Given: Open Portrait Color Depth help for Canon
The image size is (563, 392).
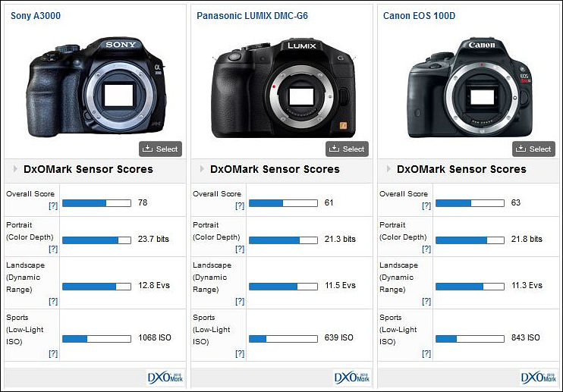Looking at the screenshot, I should click(426, 249).
